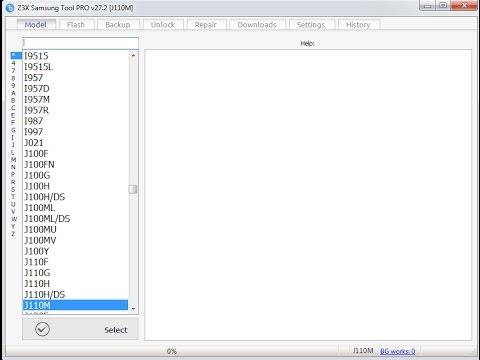Choose model I987

pos(76,121)
